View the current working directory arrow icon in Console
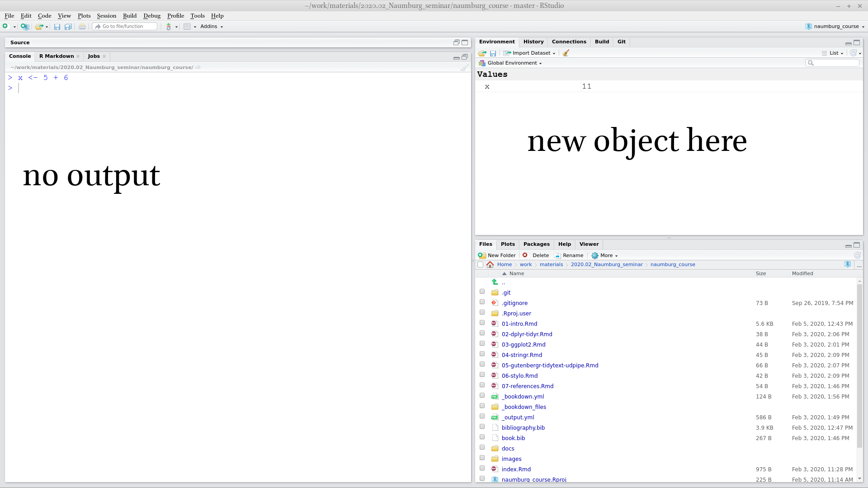This screenshot has height=488, width=868. tap(198, 67)
